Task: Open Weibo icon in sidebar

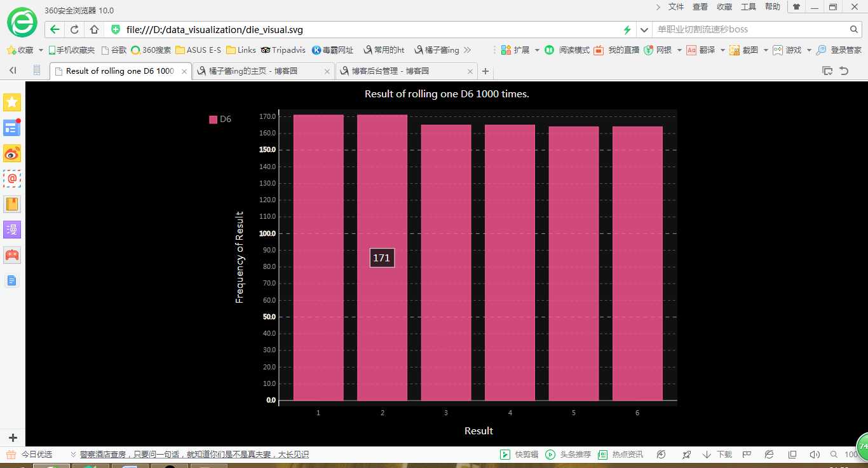Action: coord(12,153)
